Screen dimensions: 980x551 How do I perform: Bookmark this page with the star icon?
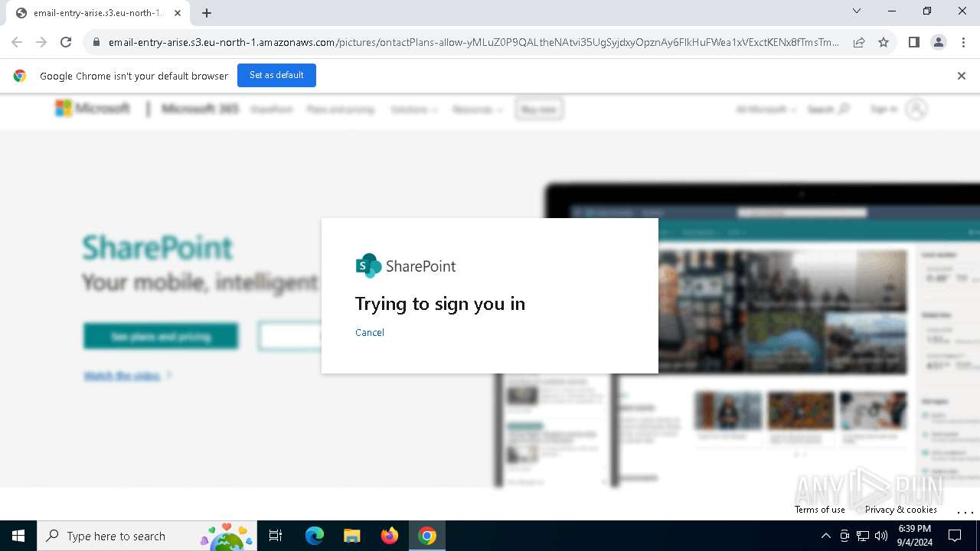pos(884,43)
